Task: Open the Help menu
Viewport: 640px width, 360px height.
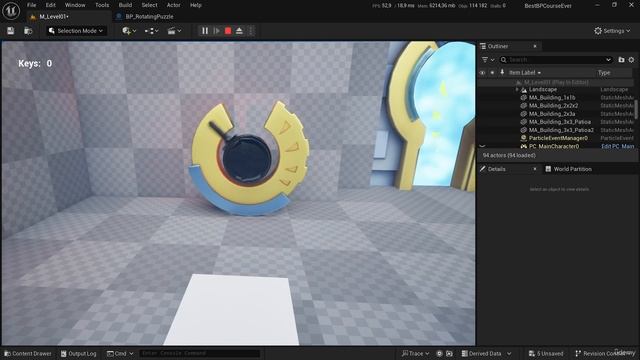Action: pyautogui.click(x=196, y=5)
